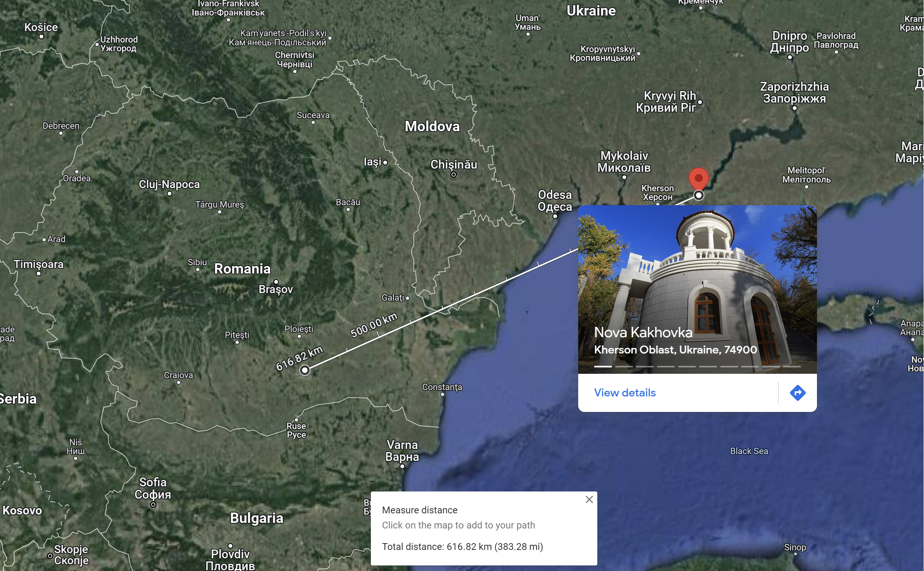Click the first photo carousel indicator bar
924x571 pixels.
(603, 367)
